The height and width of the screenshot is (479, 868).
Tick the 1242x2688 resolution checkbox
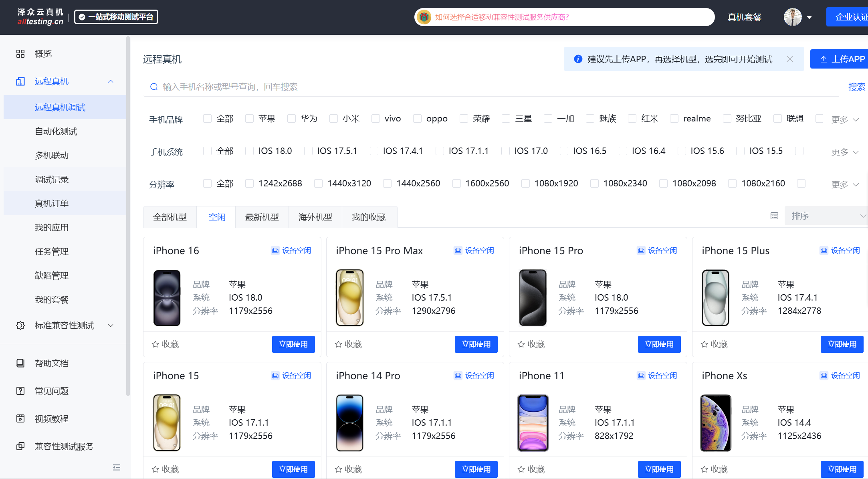249,184
